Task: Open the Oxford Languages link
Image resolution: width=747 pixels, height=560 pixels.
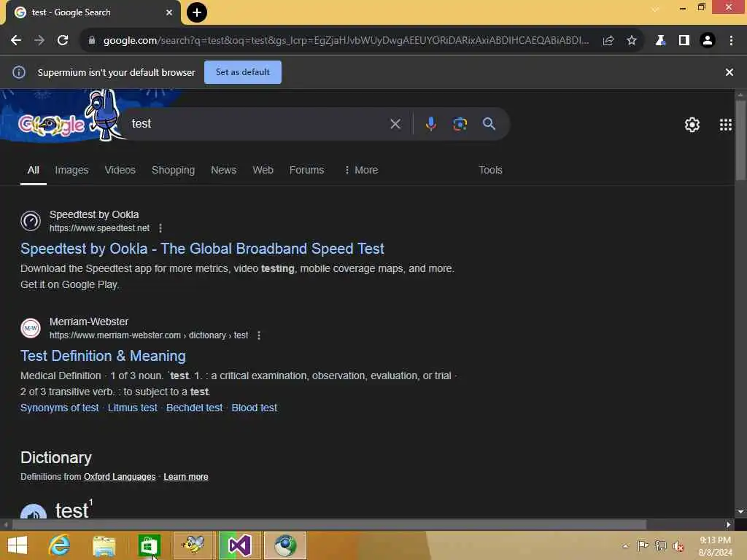Action: [120, 477]
